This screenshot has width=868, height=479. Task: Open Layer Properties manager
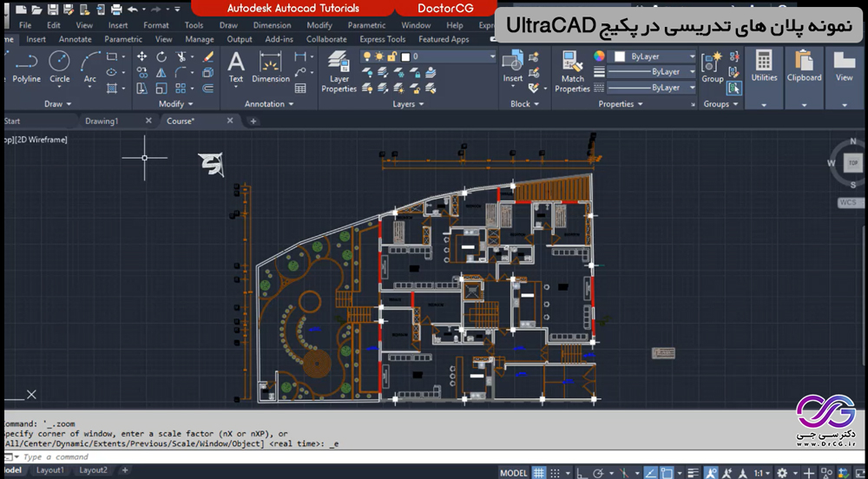click(339, 72)
